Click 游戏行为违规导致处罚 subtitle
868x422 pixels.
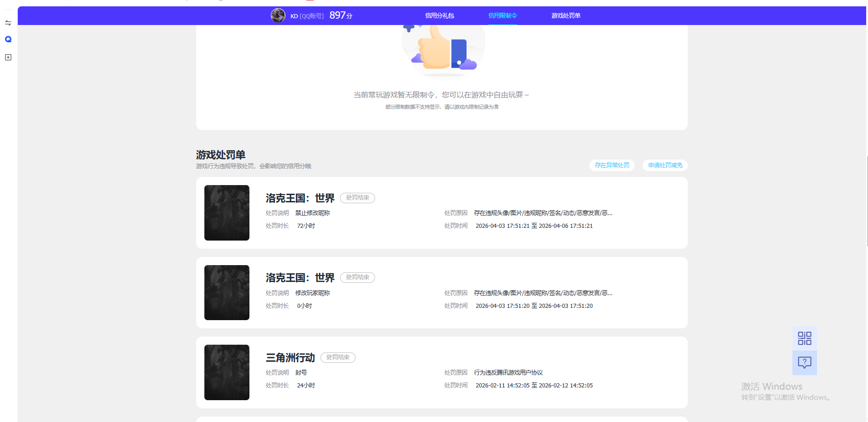[x=254, y=166]
